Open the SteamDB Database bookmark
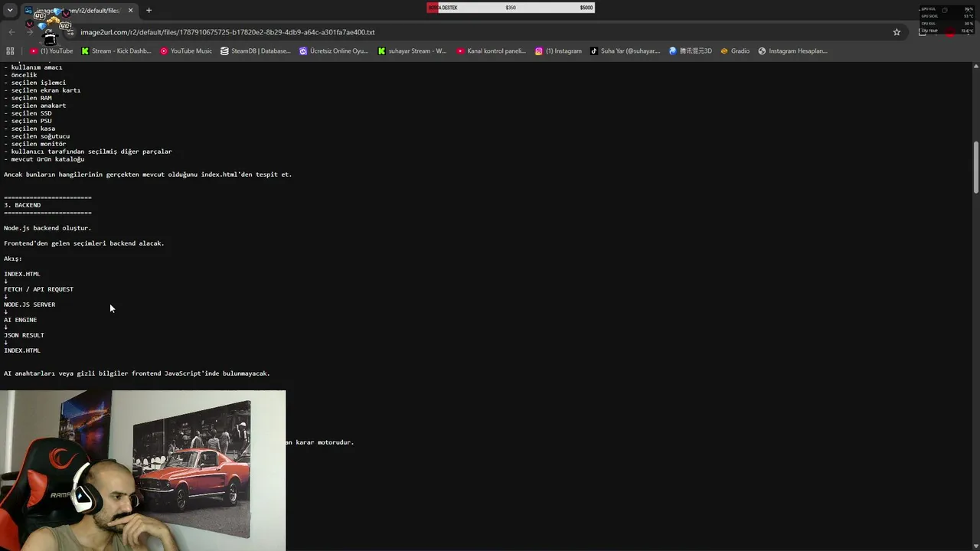 pyautogui.click(x=256, y=51)
